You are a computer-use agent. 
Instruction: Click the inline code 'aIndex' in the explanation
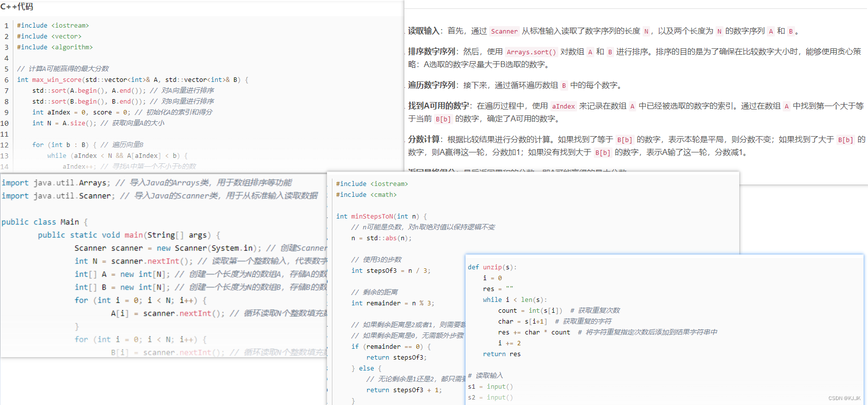pos(563,106)
